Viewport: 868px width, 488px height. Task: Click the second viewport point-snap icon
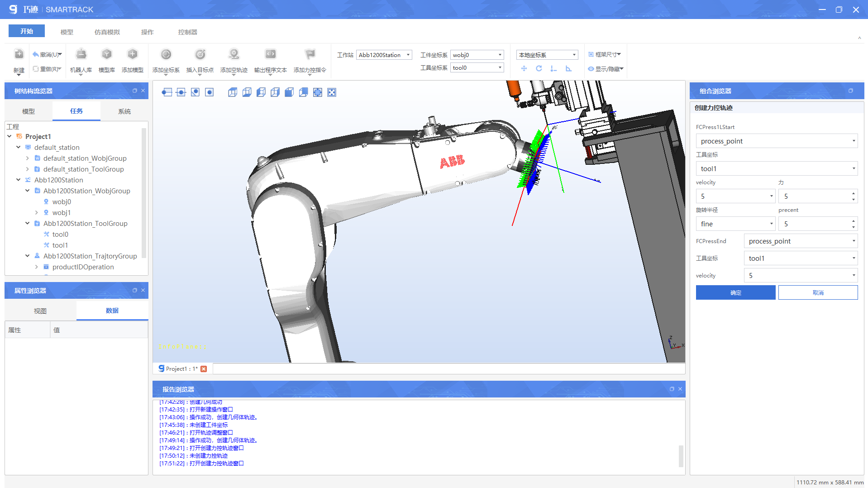[181, 92]
